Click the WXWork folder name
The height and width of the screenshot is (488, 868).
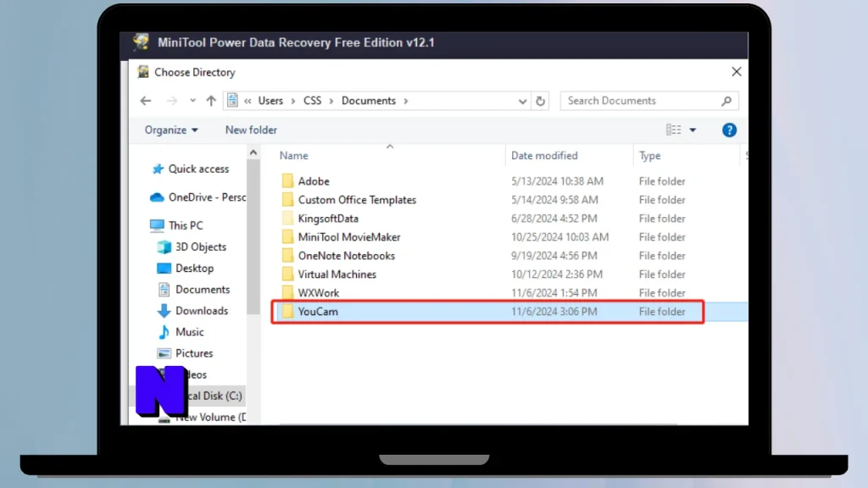(x=319, y=292)
